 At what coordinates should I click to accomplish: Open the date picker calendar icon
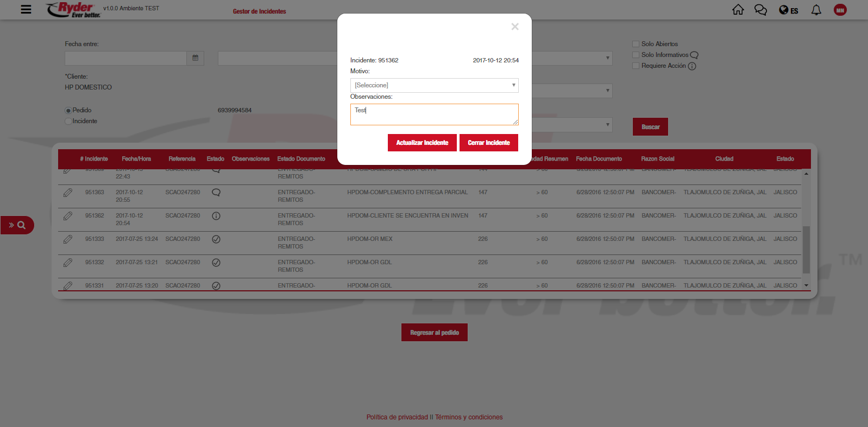[195, 58]
